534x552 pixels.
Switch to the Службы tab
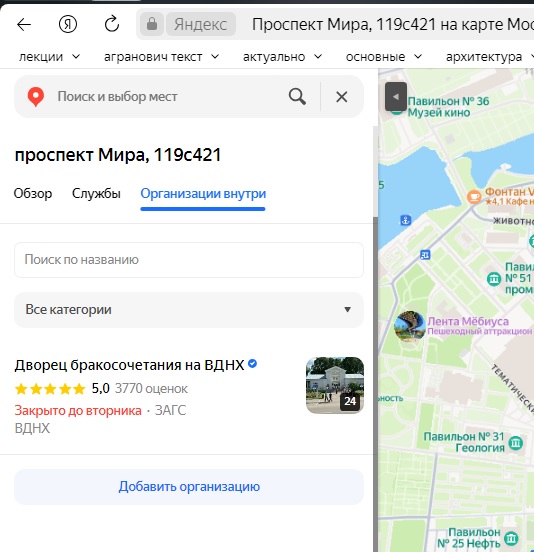click(96, 194)
